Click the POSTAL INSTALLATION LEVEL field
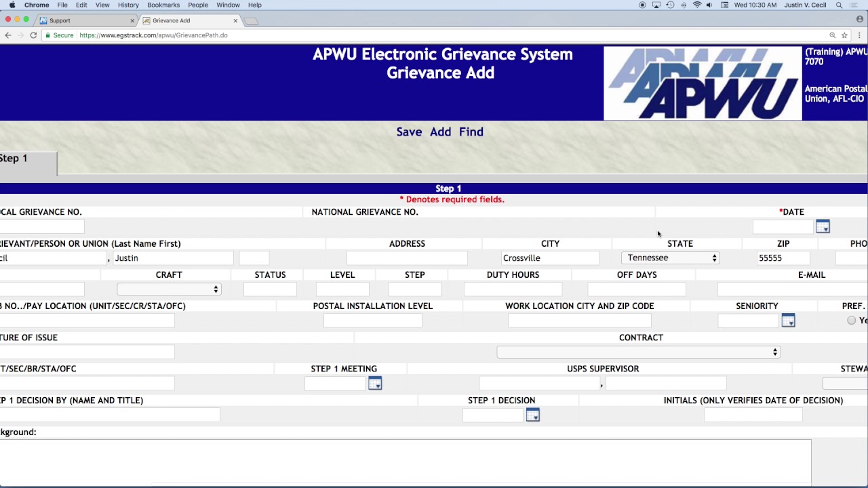This screenshot has height=488, width=868. point(373,321)
